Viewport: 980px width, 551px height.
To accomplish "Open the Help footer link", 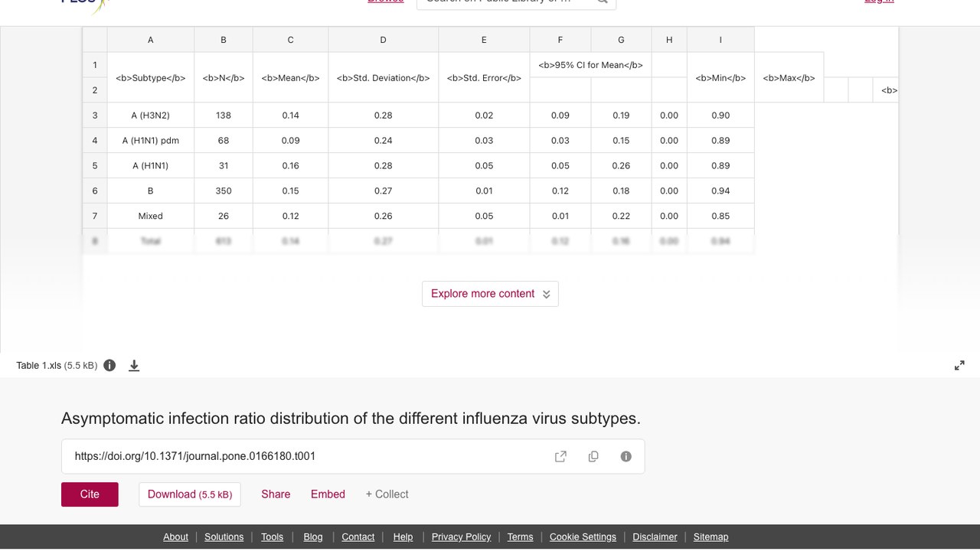I will 403,536.
